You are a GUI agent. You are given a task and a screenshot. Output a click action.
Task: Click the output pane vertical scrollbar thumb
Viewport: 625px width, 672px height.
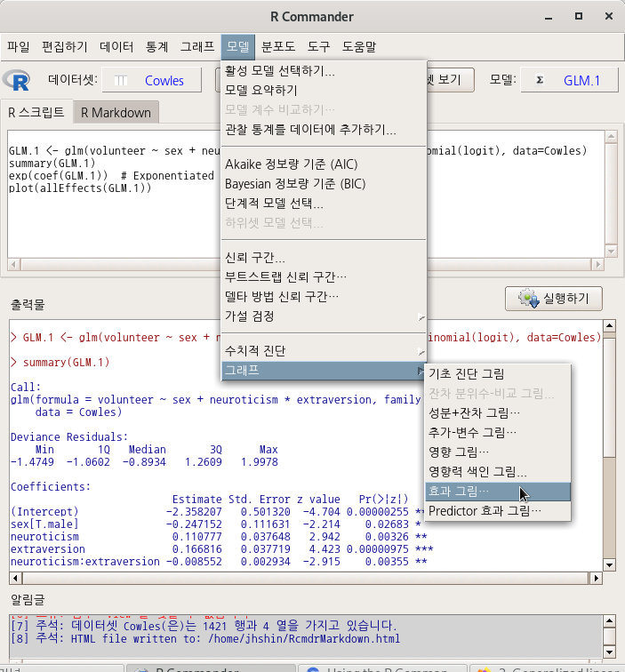coord(609,396)
